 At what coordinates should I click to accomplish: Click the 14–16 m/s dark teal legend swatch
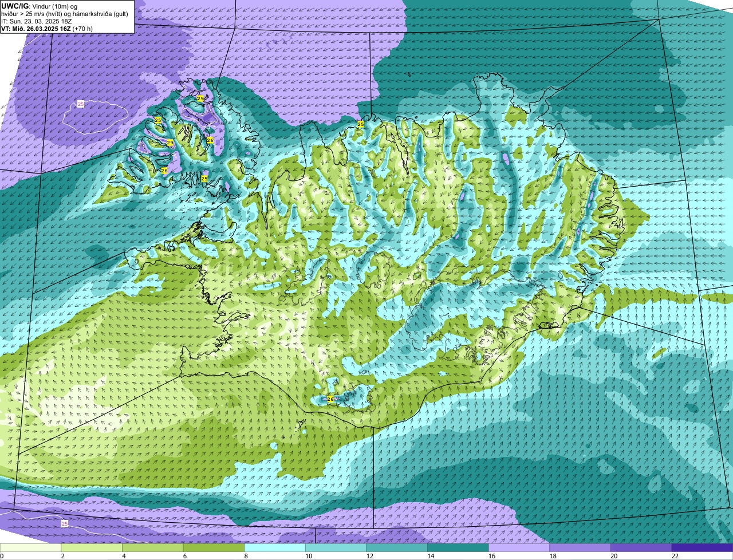458,547
